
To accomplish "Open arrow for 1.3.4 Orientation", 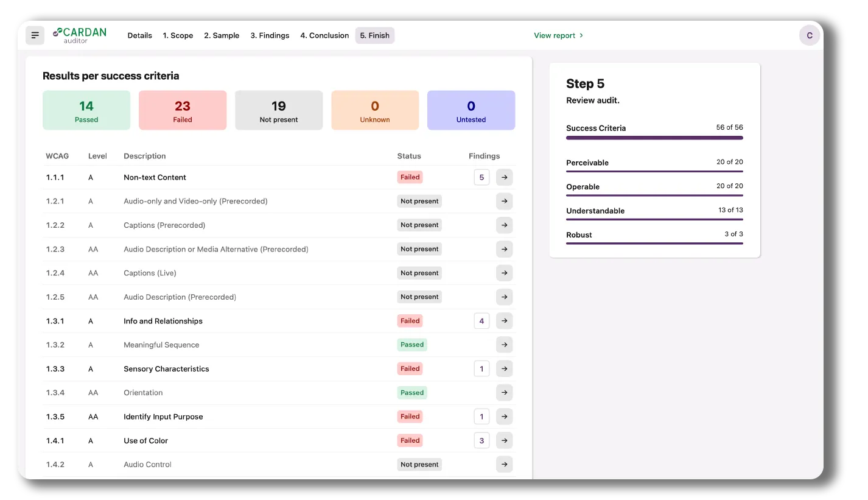I will pyautogui.click(x=504, y=393).
